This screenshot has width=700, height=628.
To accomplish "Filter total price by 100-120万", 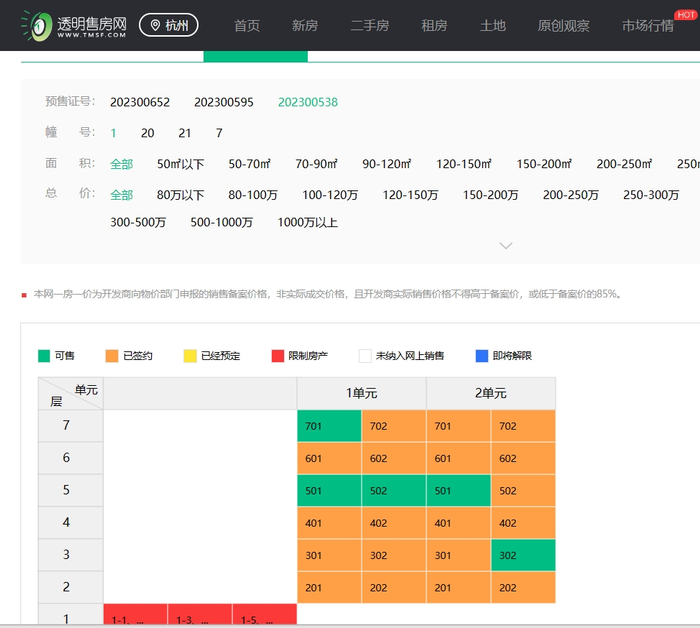I will tap(330, 195).
